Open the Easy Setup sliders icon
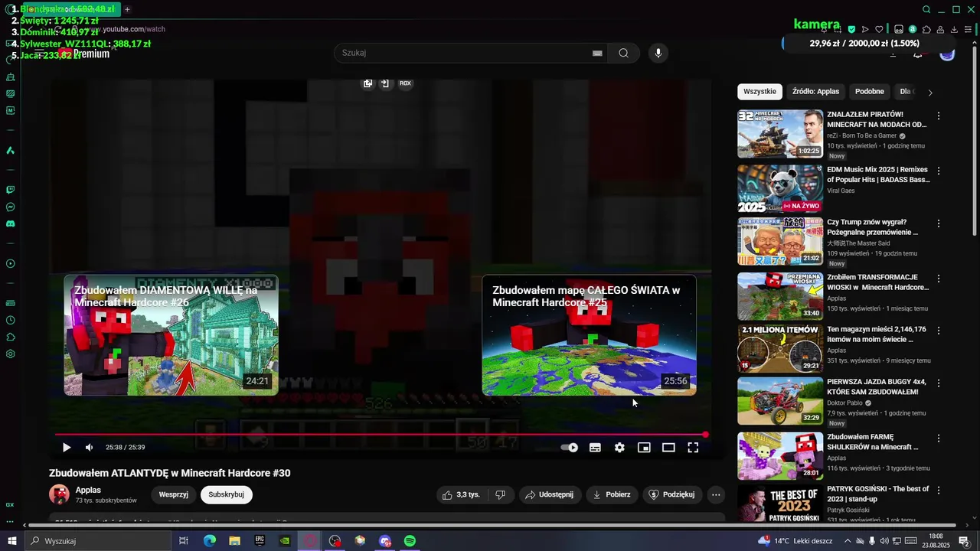The height and width of the screenshot is (551, 980). [x=969, y=30]
